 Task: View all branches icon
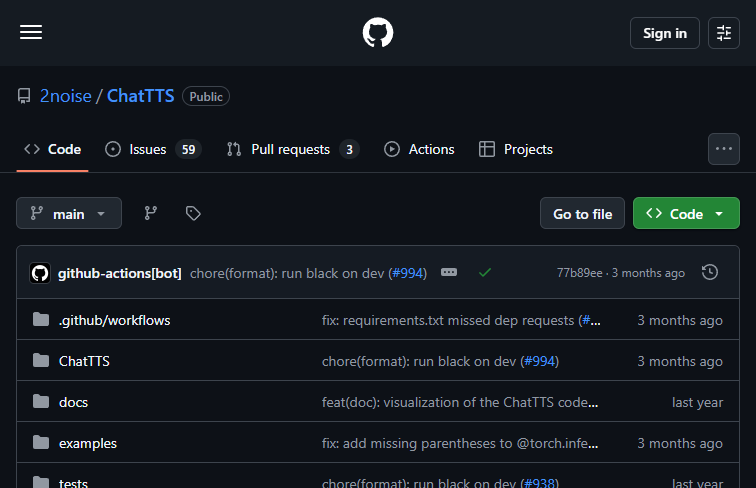(151, 213)
